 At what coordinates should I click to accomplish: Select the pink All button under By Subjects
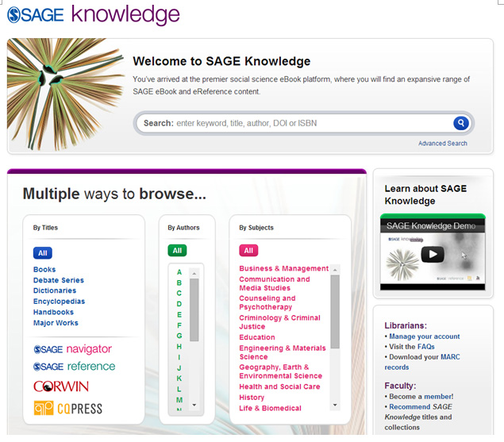pos(248,251)
